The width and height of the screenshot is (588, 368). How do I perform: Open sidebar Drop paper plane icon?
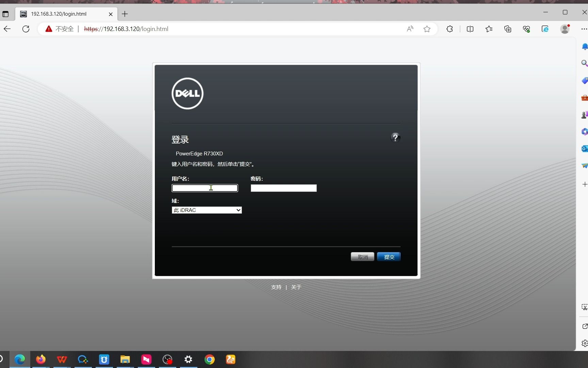coord(584,166)
